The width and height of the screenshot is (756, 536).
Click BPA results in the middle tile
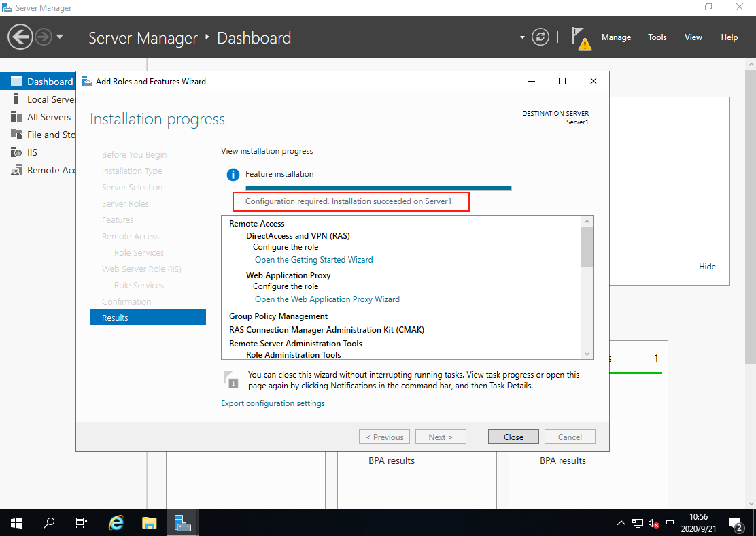(391, 460)
